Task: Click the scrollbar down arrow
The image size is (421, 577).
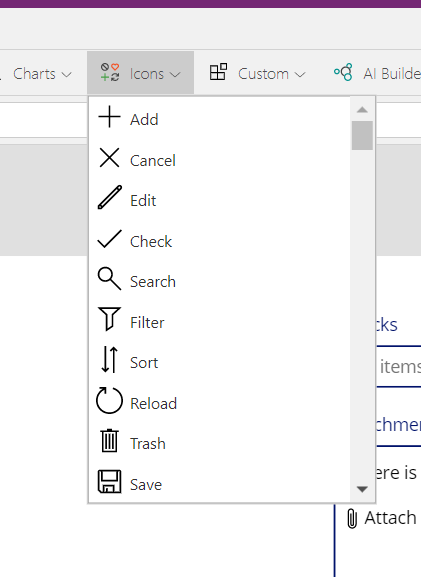Action: click(x=362, y=489)
